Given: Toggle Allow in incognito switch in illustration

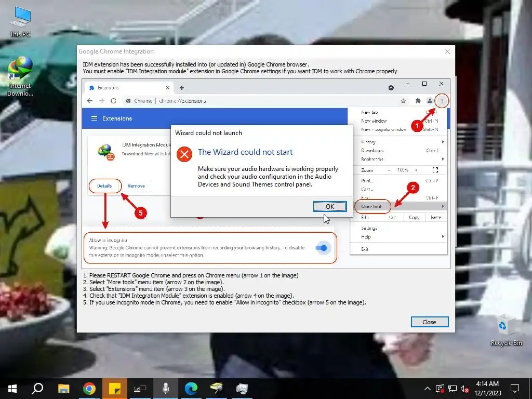Looking at the screenshot, I should click(x=321, y=248).
